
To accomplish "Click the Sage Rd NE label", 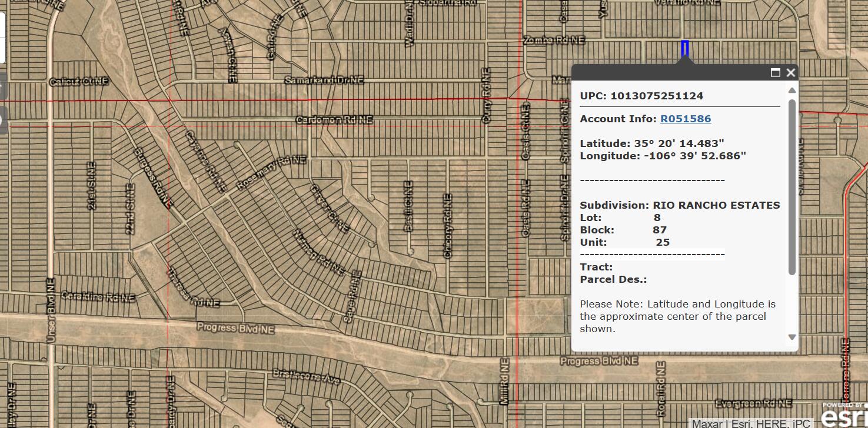I will point(352,297).
